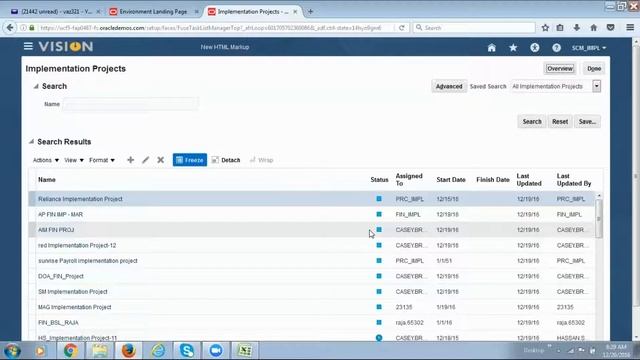640x360 pixels.
Task: Click in the Name search field
Action: [x=131, y=104]
